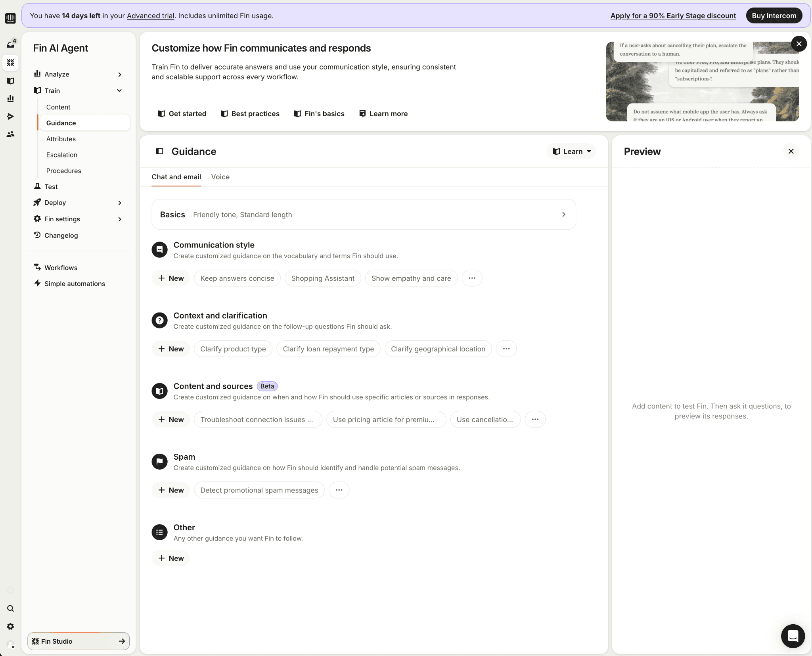Image resolution: width=812 pixels, height=656 pixels.
Task: Select Escalation in the Train submenu
Action: (62, 155)
